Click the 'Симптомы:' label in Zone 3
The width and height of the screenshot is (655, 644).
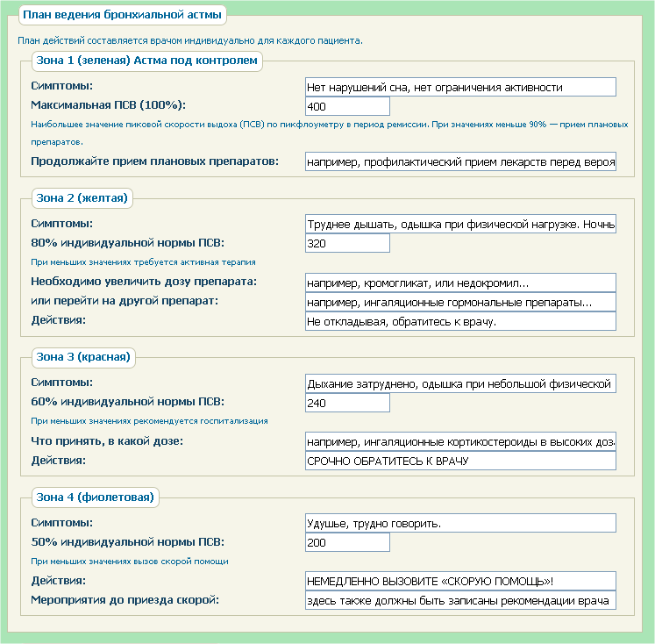tap(62, 383)
